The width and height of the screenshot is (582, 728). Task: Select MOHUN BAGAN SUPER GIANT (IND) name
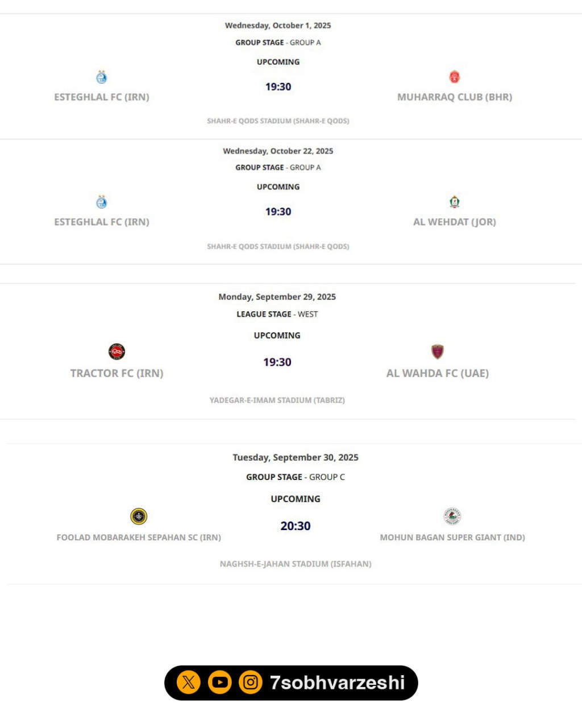(x=452, y=537)
